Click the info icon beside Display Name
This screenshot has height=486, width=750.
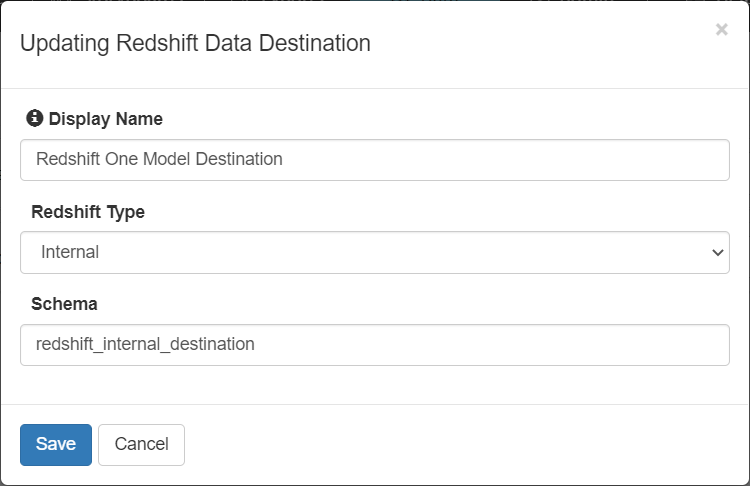(35, 119)
